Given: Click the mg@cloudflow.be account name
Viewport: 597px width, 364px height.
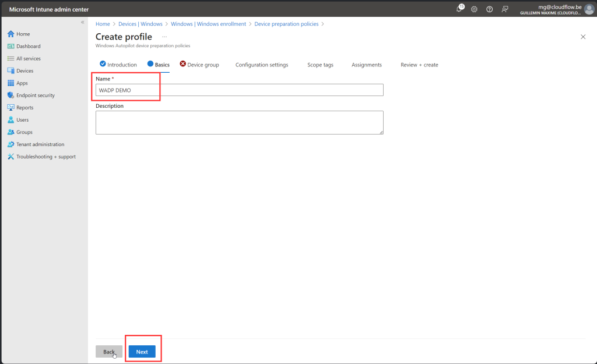Looking at the screenshot, I should 560,7.
